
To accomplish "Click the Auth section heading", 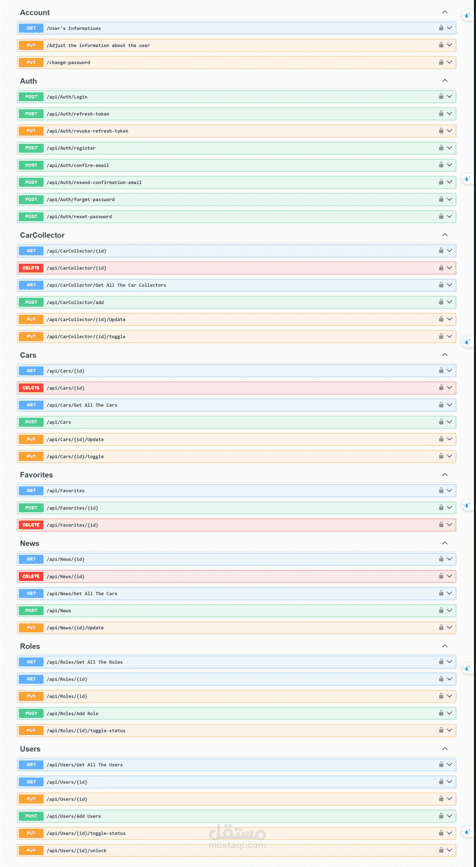I will pyautogui.click(x=28, y=81).
